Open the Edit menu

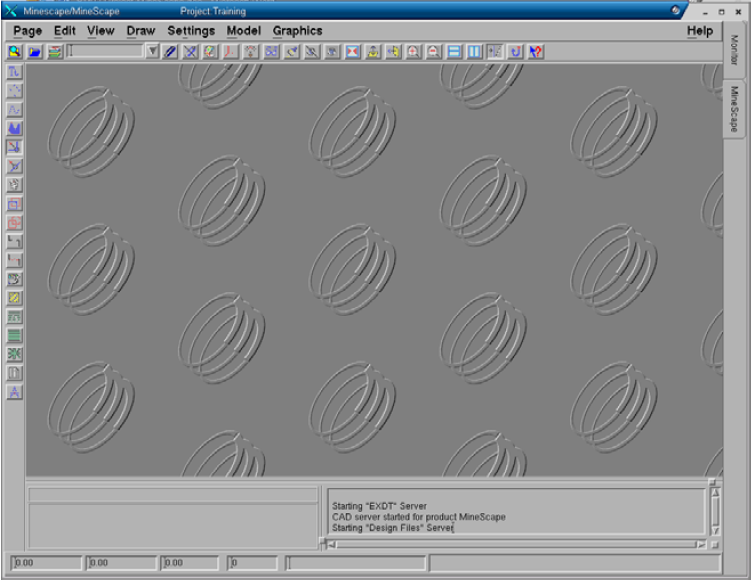point(65,31)
